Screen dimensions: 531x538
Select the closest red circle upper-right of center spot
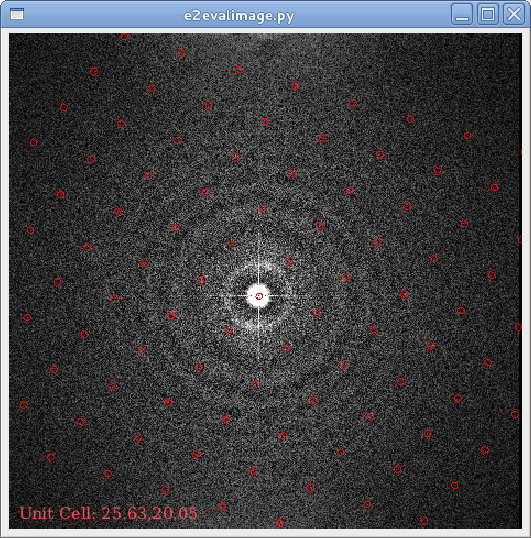290,261
